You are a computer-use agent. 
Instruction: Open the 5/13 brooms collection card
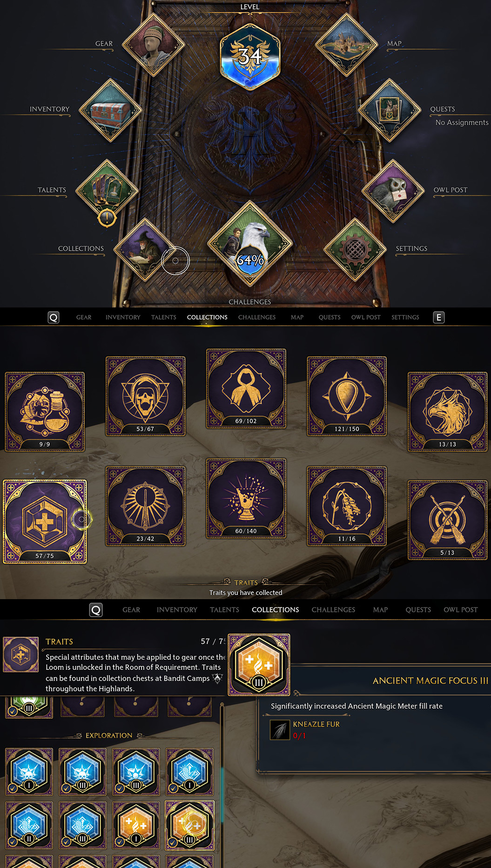[x=447, y=520]
